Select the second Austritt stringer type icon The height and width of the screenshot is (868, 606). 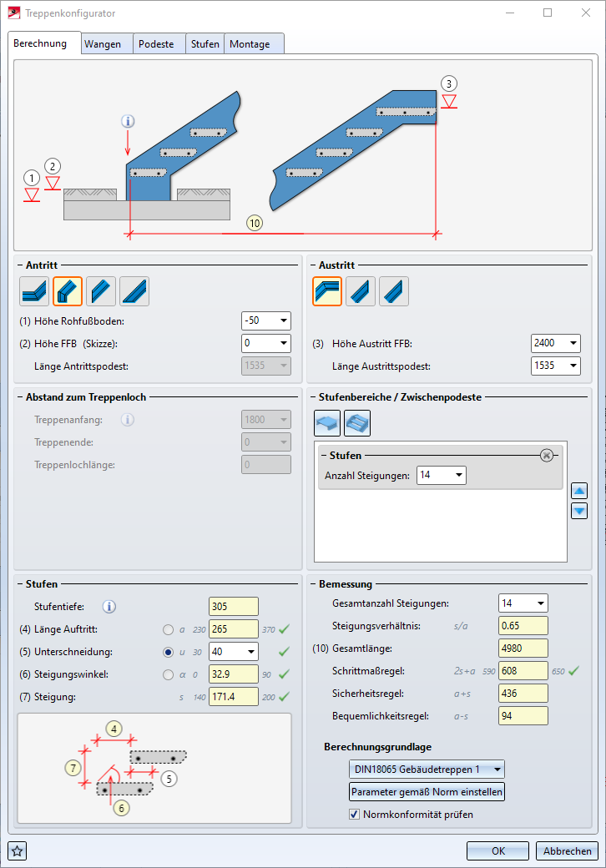coord(361,291)
